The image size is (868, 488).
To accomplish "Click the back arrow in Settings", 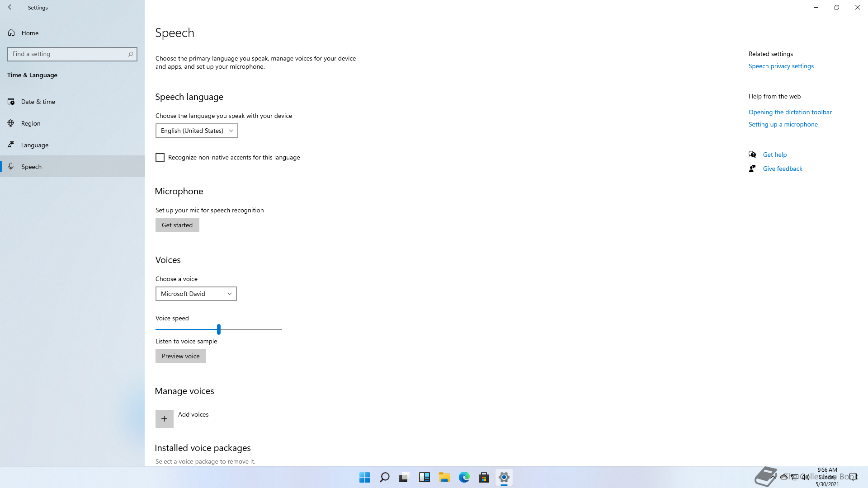I will pyautogui.click(x=11, y=7).
